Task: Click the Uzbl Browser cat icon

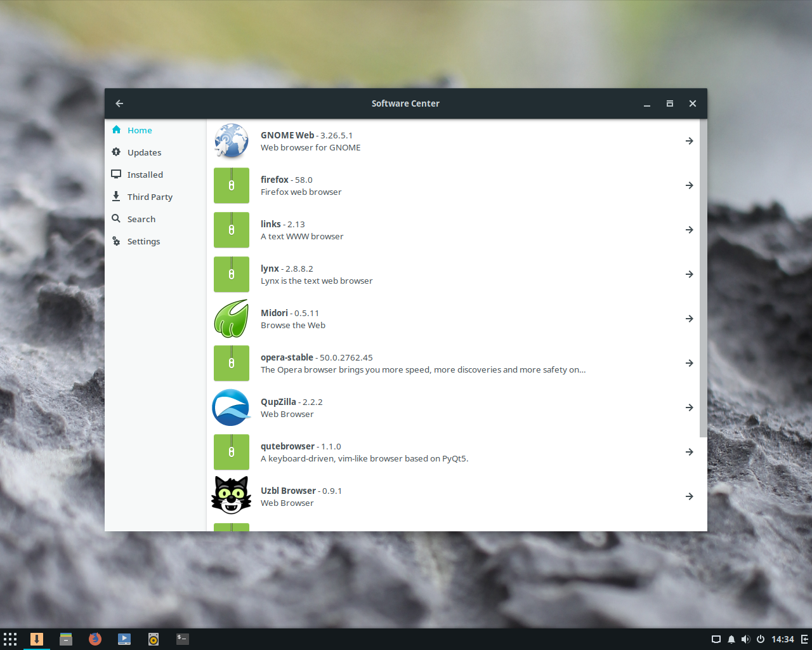Action: click(x=232, y=495)
